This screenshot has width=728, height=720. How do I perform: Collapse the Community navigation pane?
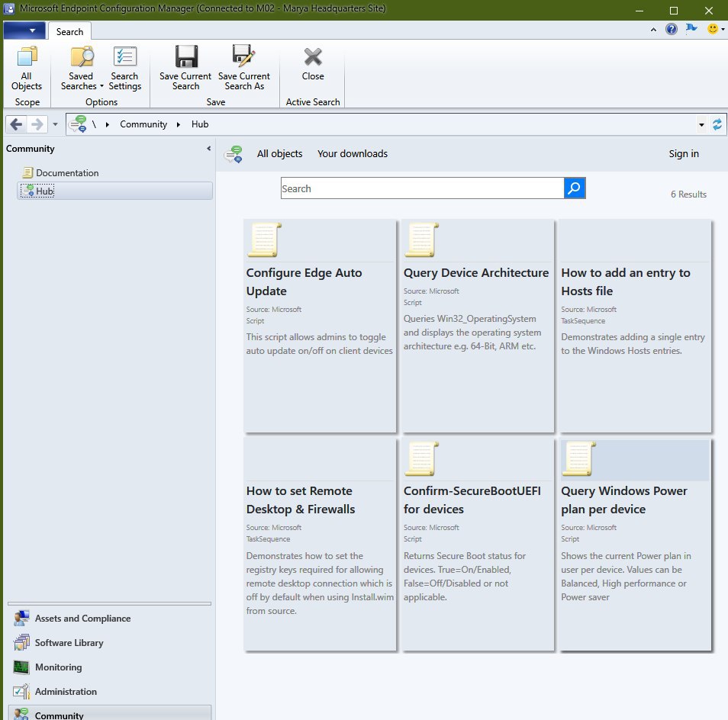[209, 149]
